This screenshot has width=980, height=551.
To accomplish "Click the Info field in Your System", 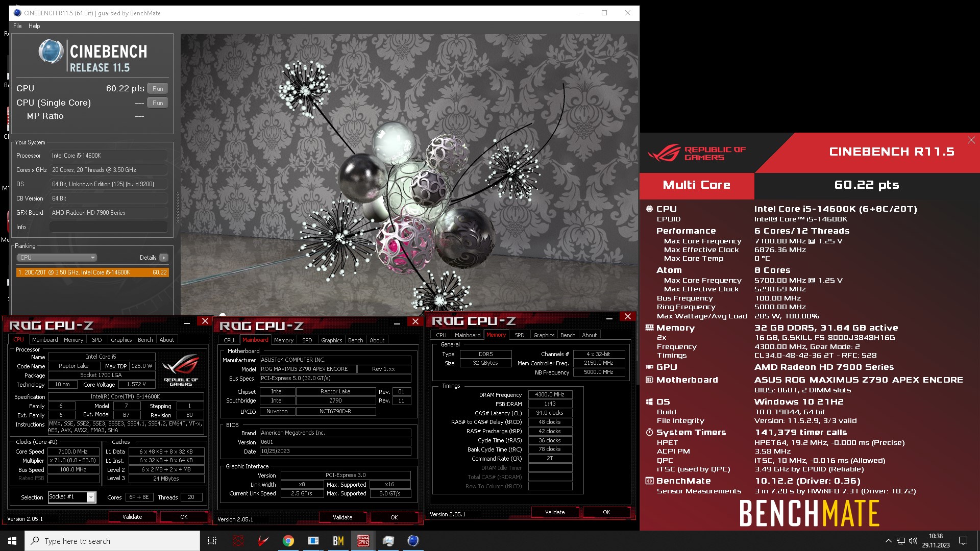I will (x=109, y=227).
